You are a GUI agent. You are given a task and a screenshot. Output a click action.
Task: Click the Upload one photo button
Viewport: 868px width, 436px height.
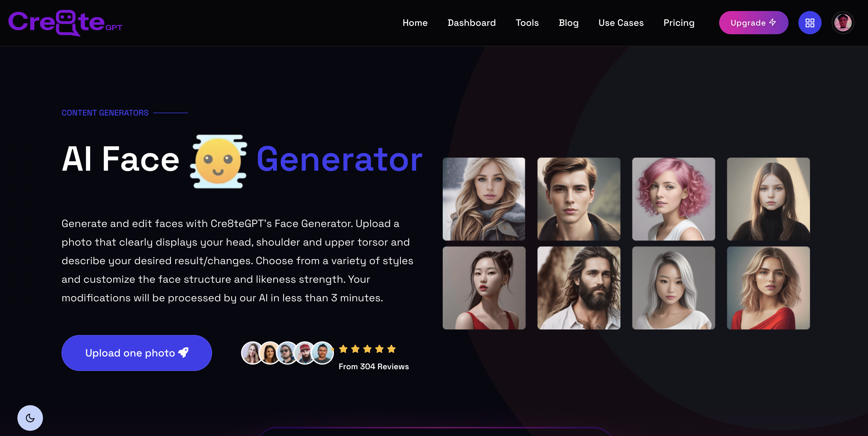coord(137,353)
